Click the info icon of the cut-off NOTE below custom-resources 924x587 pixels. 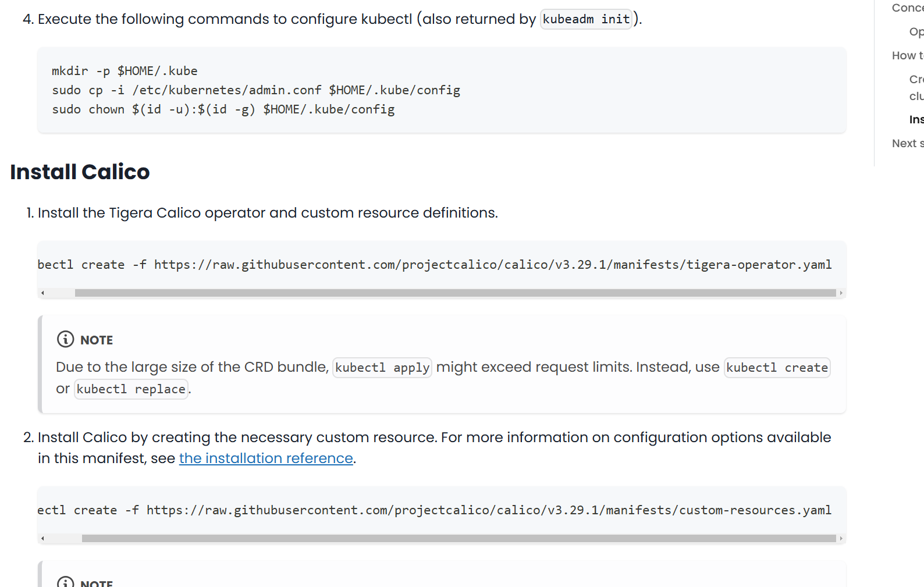coord(65,582)
